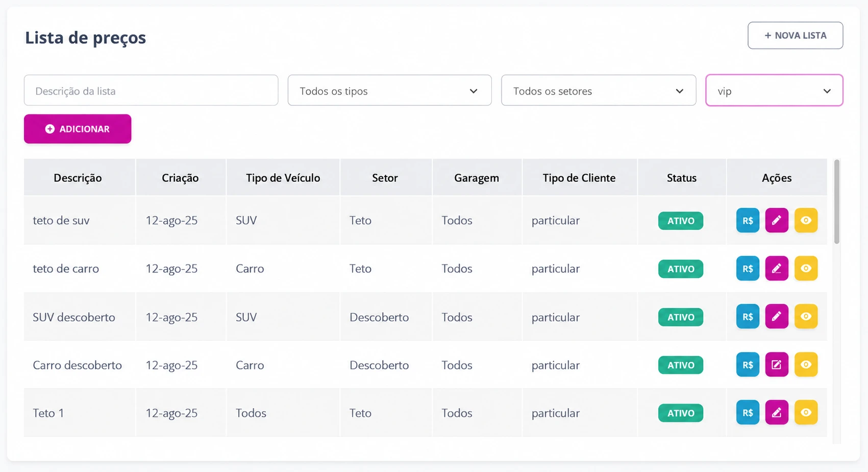This screenshot has width=868, height=472.
Task: Open prices (R$) for teto de carro
Action: click(748, 269)
